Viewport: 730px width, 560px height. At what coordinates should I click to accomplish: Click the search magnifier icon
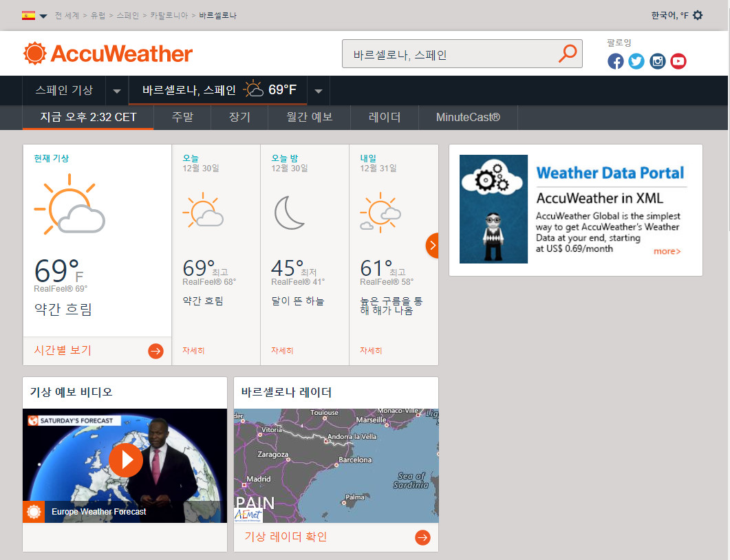point(568,54)
